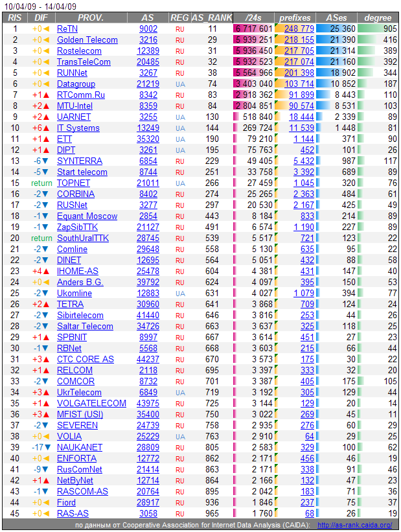The width and height of the screenshot is (401, 532).
Task: Follow the RUNNet provider link
Action: click(72, 73)
